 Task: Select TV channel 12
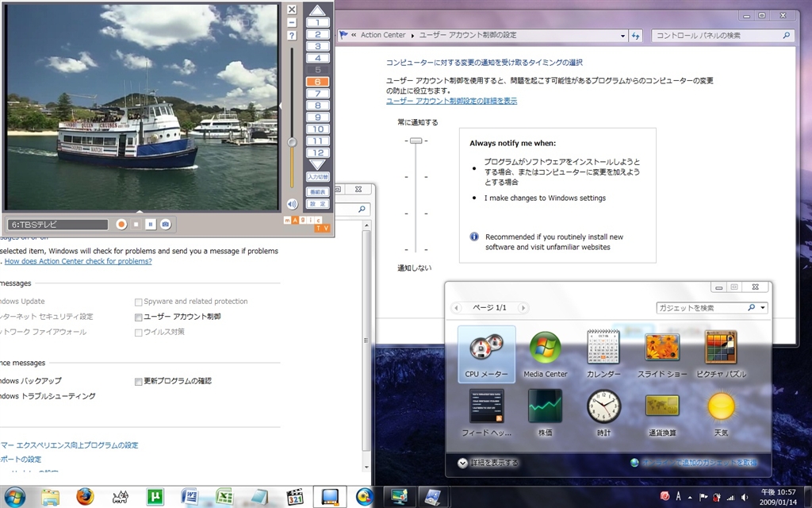[317, 152]
